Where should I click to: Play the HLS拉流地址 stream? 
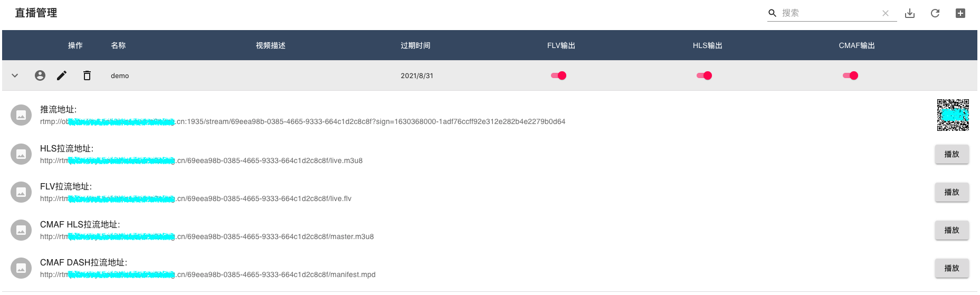(x=952, y=154)
